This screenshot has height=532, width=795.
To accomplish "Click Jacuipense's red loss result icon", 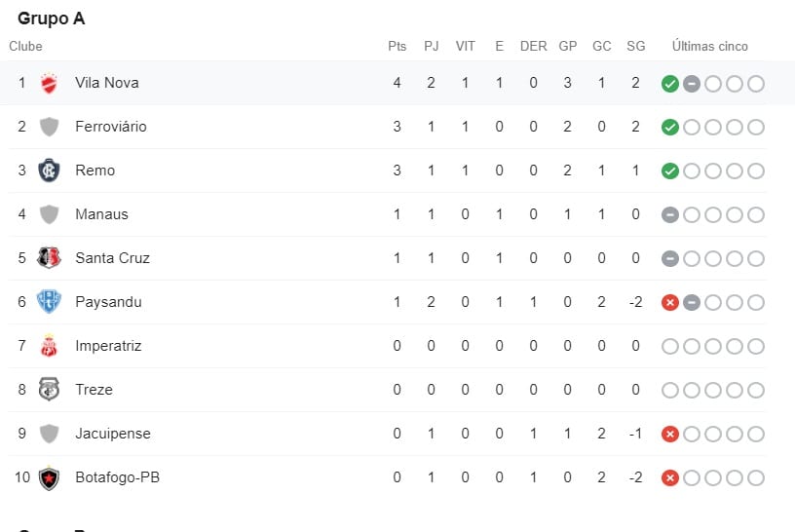I will (669, 435).
